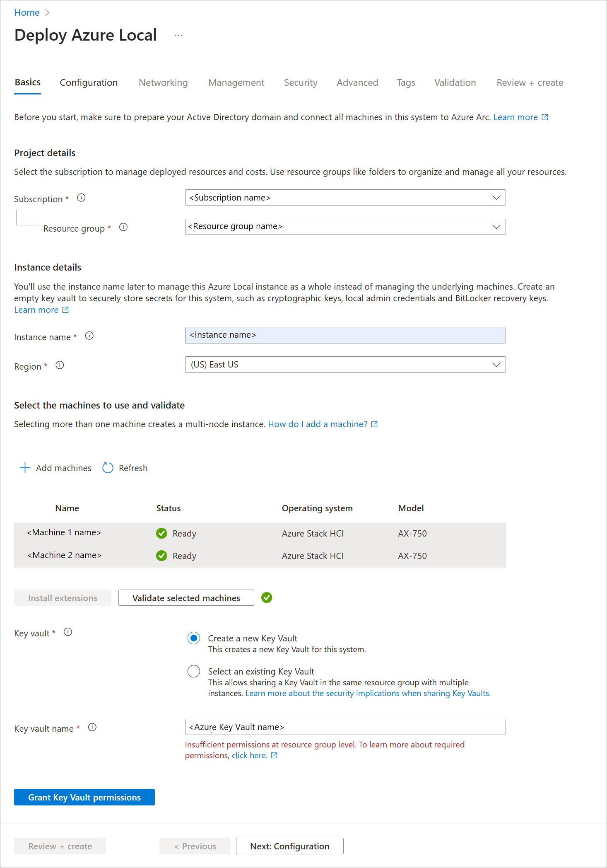Click the Resource group info icon
Viewport: 607px width, 868px height.
coord(123,227)
